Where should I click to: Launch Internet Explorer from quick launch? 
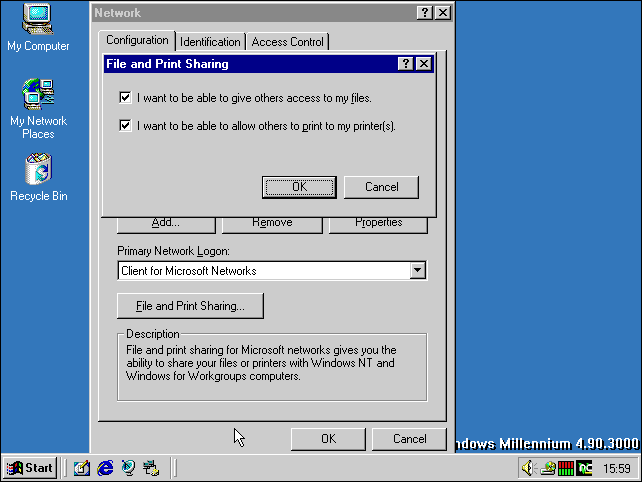click(105, 468)
